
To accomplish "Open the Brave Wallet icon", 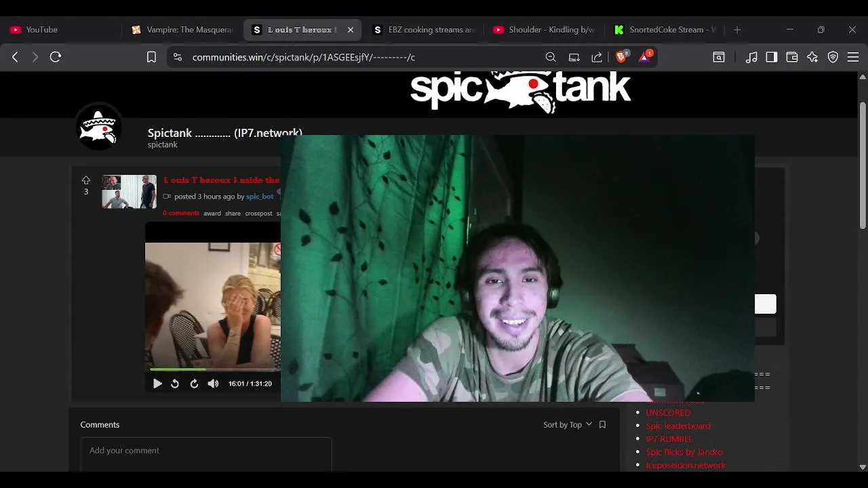I will coord(792,57).
